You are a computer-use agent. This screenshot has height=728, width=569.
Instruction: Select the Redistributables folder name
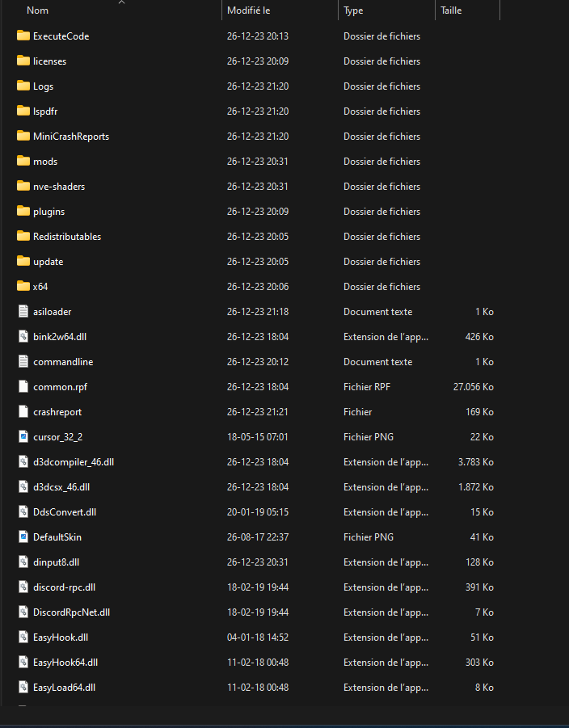click(x=67, y=237)
